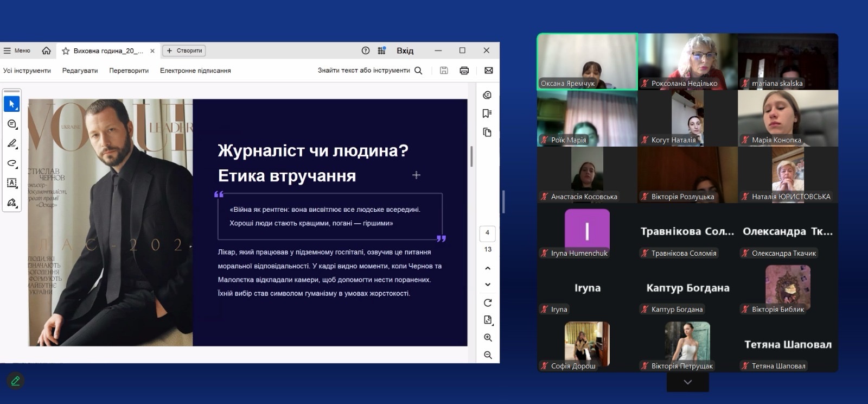
Task: Star the Виховна година document tab
Action: [x=66, y=51]
